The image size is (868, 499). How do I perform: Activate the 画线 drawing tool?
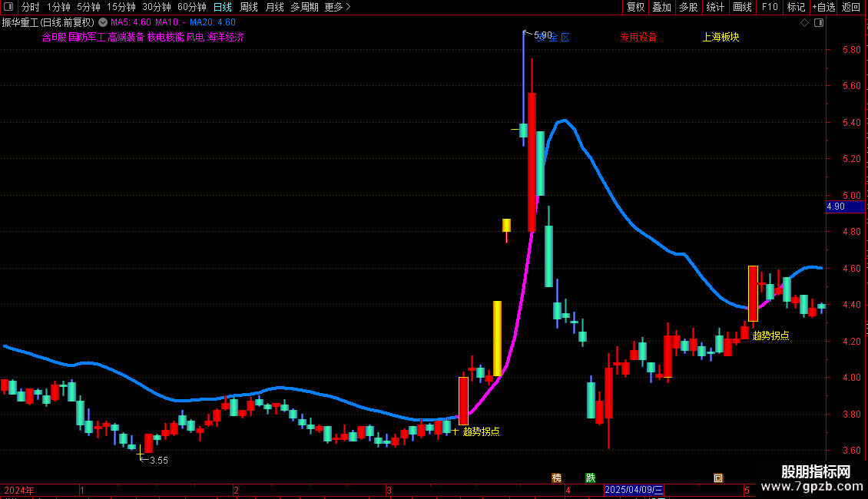click(742, 7)
